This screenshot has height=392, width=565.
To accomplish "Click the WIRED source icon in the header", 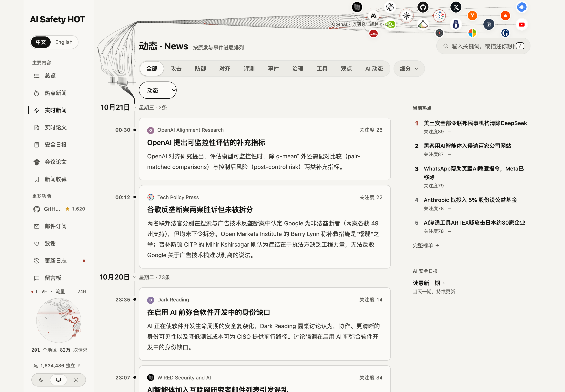I will (357, 7).
